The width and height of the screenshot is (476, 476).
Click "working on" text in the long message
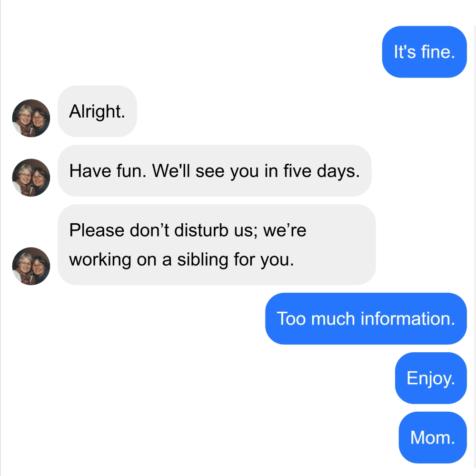click(x=113, y=260)
